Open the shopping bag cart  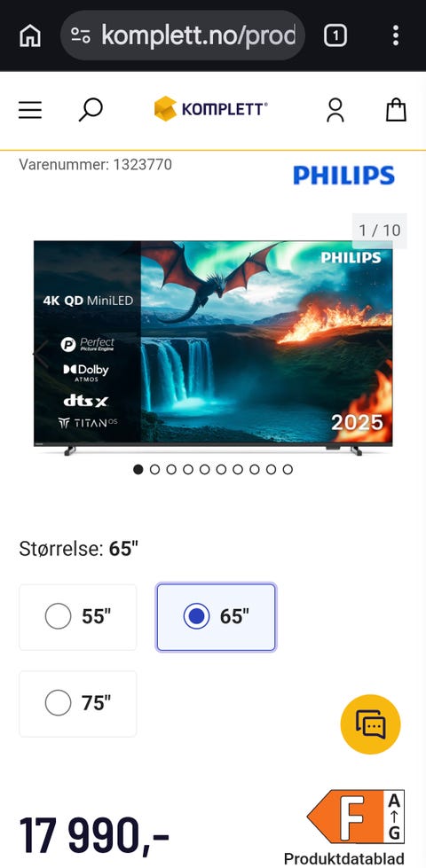click(x=396, y=110)
